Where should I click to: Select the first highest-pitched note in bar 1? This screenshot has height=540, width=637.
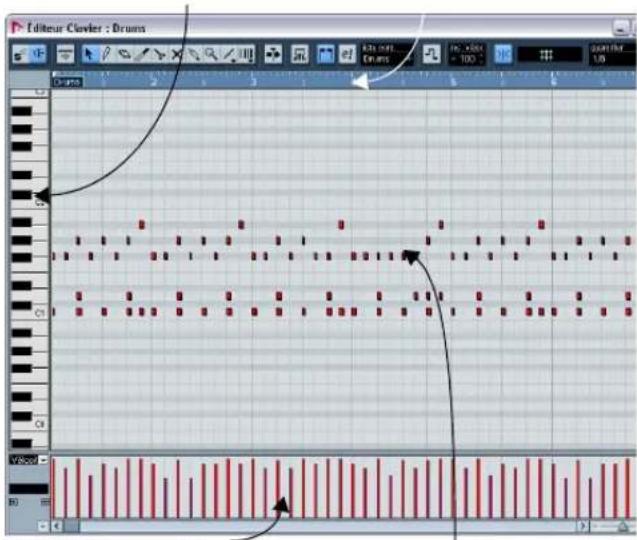click(x=141, y=224)
